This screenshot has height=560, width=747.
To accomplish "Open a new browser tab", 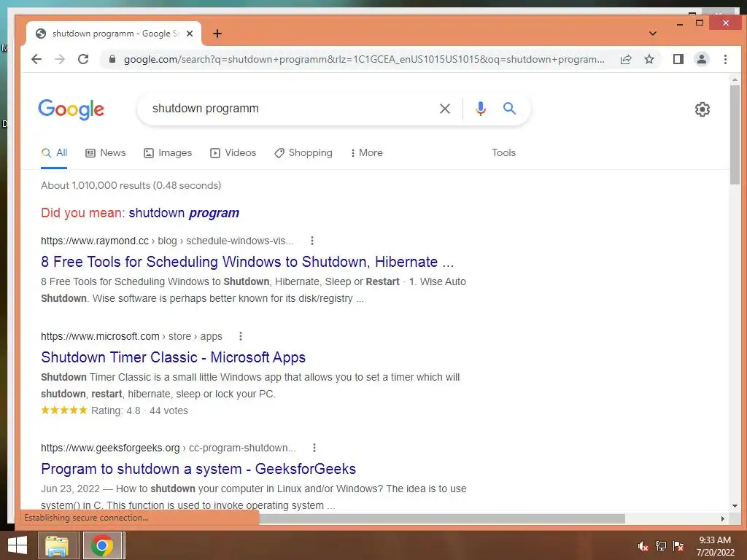I will 217,34.
